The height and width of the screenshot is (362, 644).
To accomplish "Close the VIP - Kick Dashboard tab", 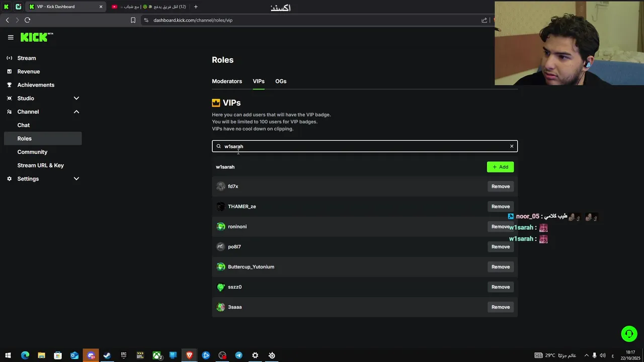I will click(x=101, y=7).
